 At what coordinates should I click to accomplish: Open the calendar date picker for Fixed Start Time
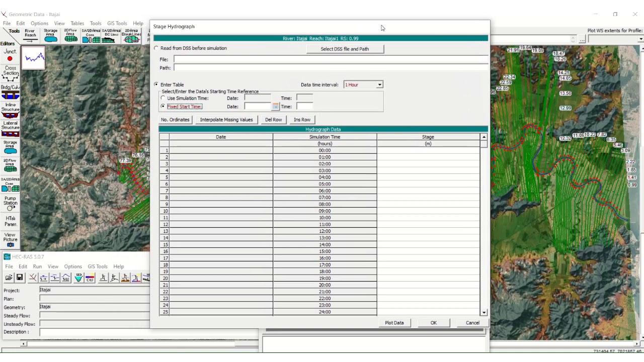pos(275,107)
